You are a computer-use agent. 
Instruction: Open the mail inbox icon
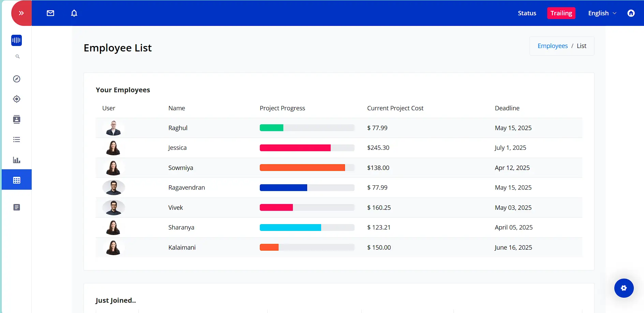point(50,13)
